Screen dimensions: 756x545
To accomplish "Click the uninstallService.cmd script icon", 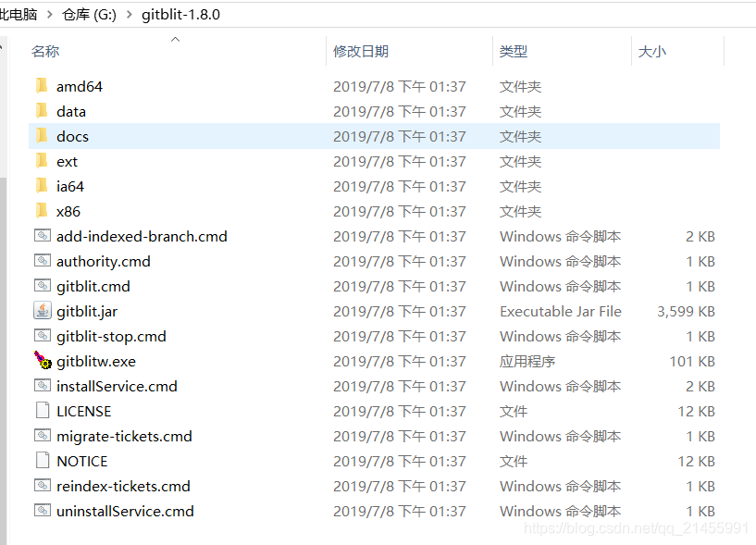I will (x=43, y=510).
